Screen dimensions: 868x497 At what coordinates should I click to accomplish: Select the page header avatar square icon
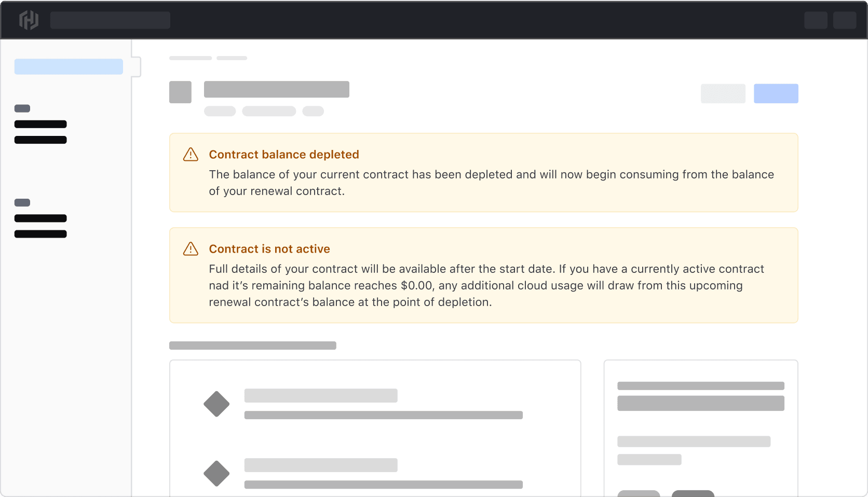point(180,92)
